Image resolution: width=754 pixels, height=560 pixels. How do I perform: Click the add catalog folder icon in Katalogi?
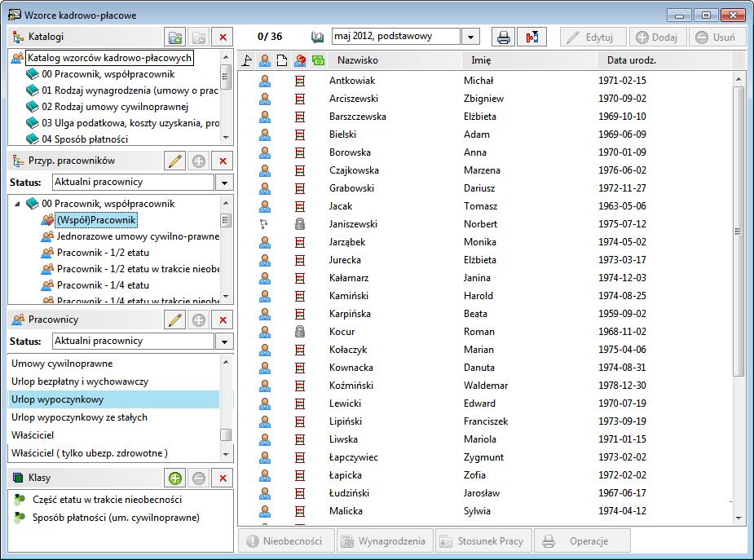(175, 37)
